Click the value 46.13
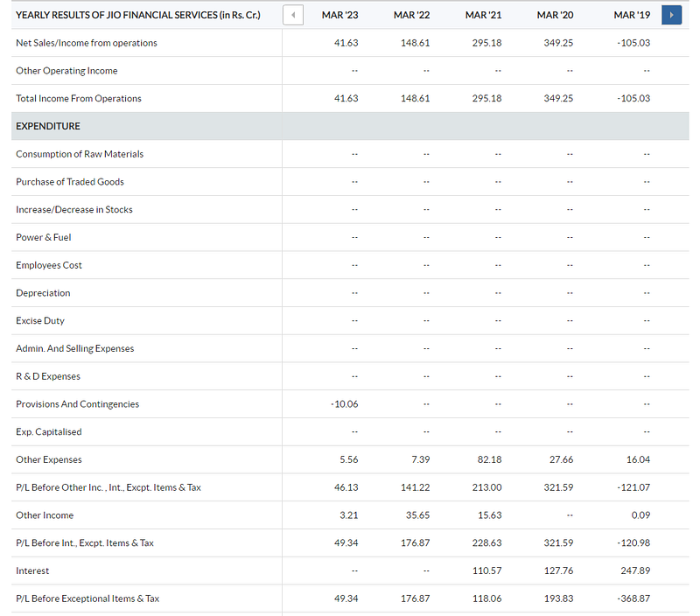This screenshot has height=616, width=700. tap(346, 487)
